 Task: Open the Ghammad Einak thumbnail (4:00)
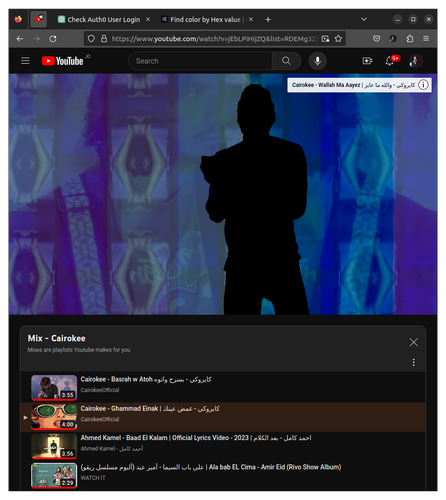click(54, 417)
